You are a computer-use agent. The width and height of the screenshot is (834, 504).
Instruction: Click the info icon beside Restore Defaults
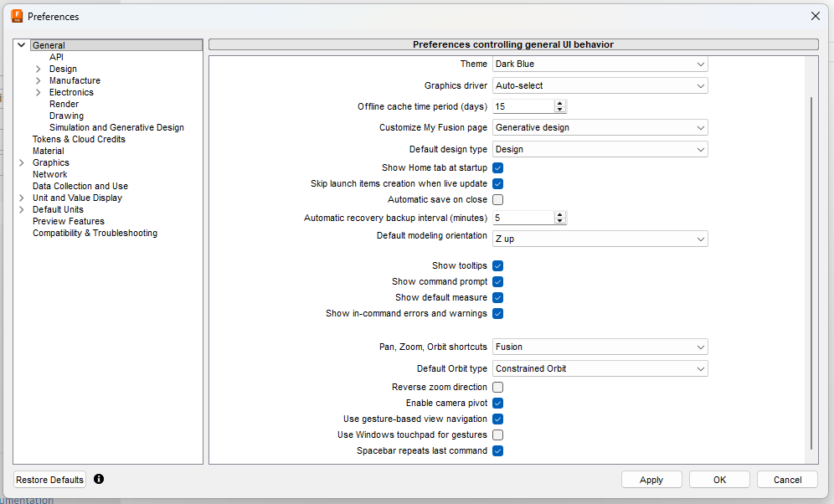tap(99, 479)
